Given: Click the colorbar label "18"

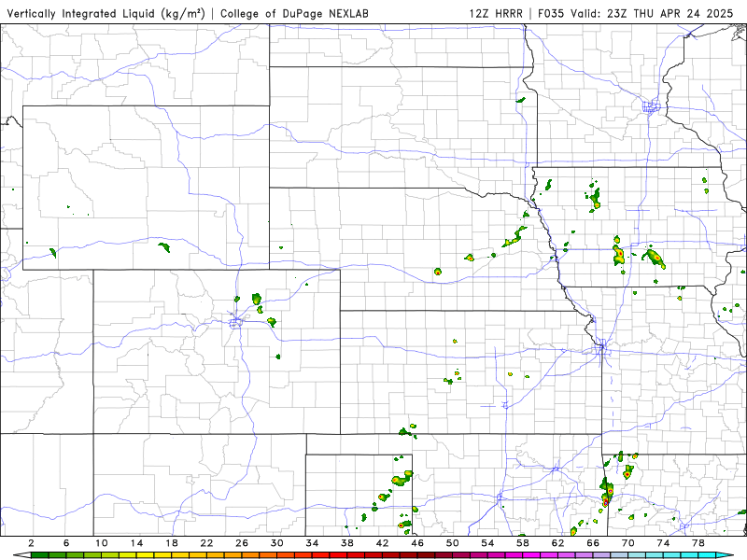Looking at the screenshot, I should point(172,543).
